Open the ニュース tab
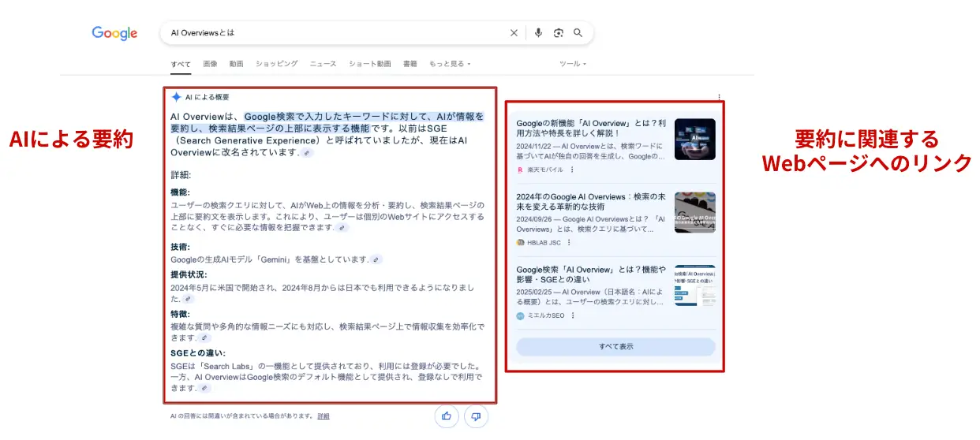The image size is (980, 440). pyautogui.click(x=324, y=64)
